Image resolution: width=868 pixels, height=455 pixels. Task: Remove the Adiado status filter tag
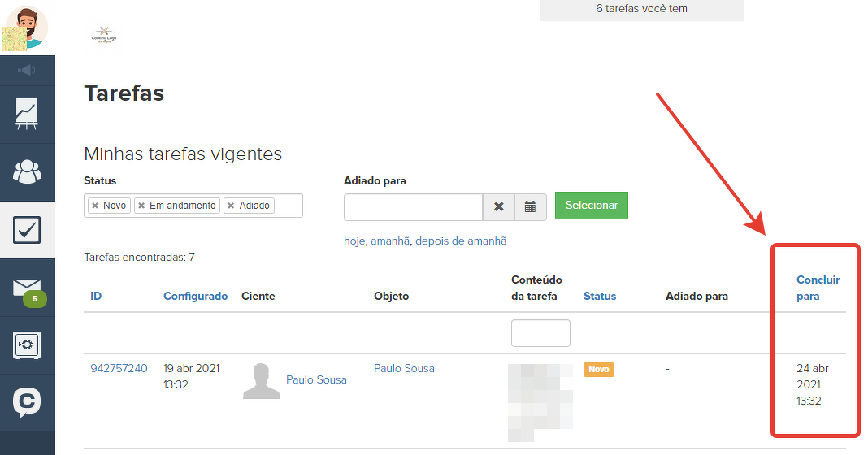231,206
